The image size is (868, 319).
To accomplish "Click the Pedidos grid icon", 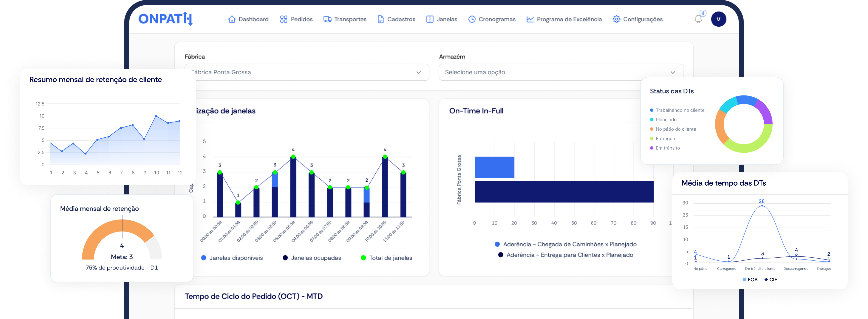I will (x=283, y=19).
